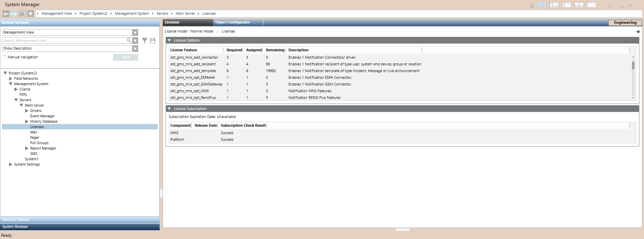This screenshot has height=239, width=644.
Task: Click the back navigation arrow
Action: [x=6, y=14]
